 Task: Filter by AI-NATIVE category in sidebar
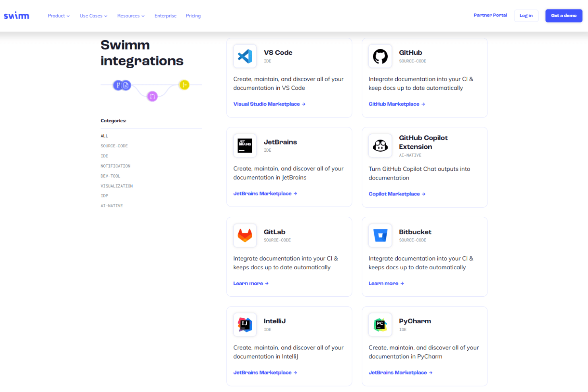click(x=112, y=206)
